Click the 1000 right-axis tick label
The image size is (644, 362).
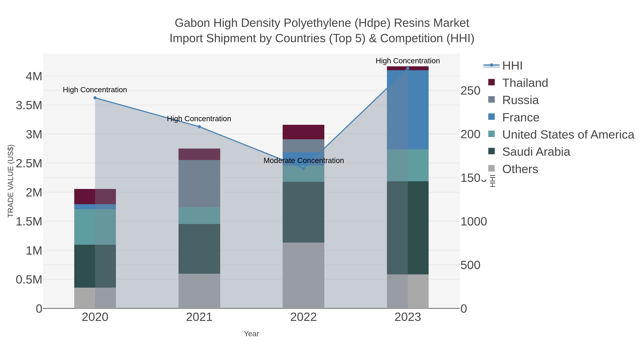474,222
